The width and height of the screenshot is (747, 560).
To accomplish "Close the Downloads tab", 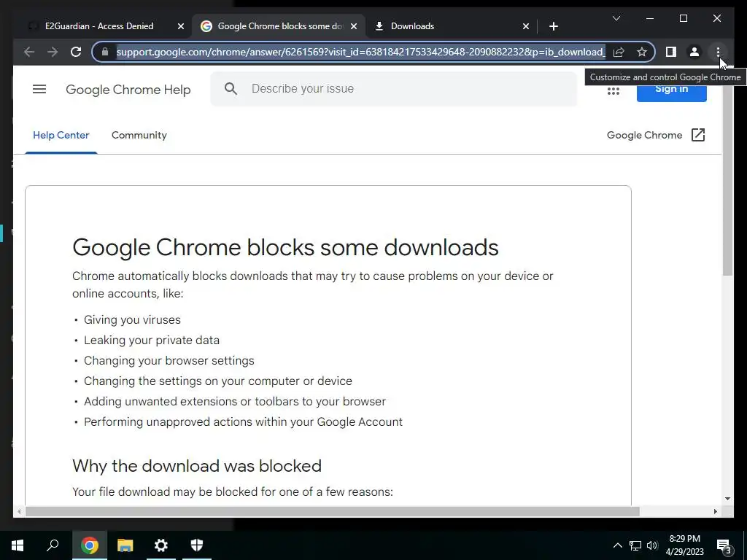I will coord(525,26).
